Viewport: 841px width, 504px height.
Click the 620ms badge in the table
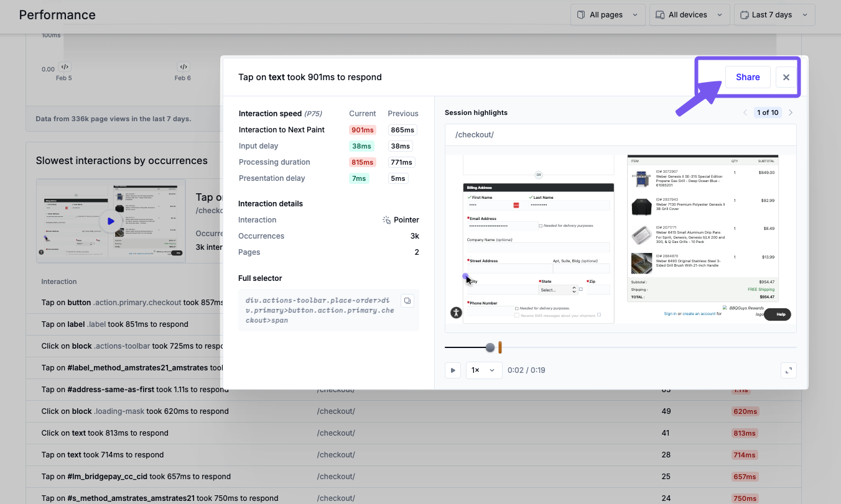coord(745,411)
